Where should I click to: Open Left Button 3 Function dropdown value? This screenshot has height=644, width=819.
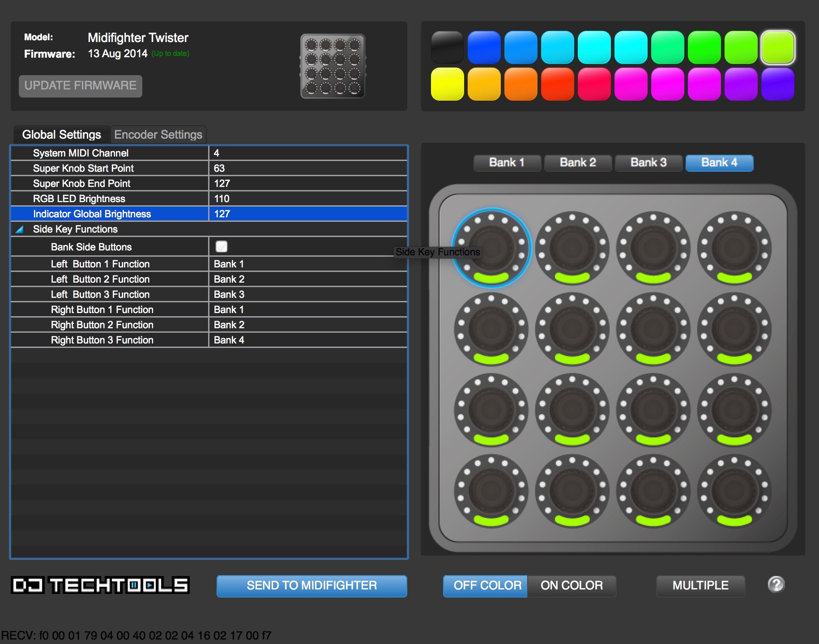(x=308, y=294)
